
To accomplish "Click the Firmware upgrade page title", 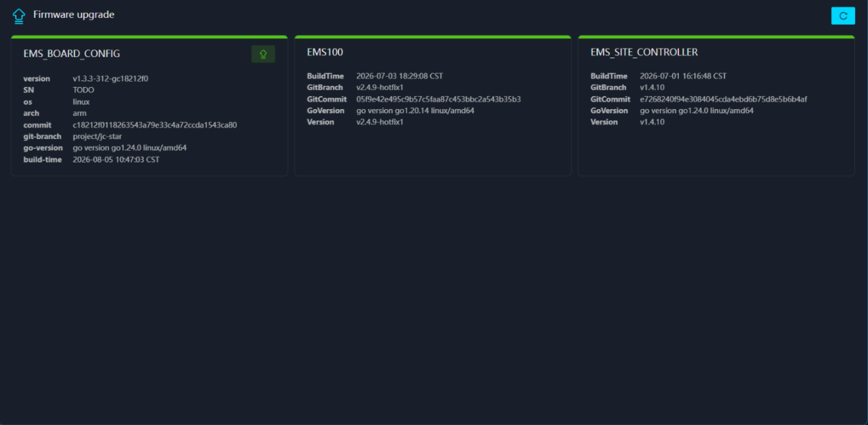I will (74, 14).
